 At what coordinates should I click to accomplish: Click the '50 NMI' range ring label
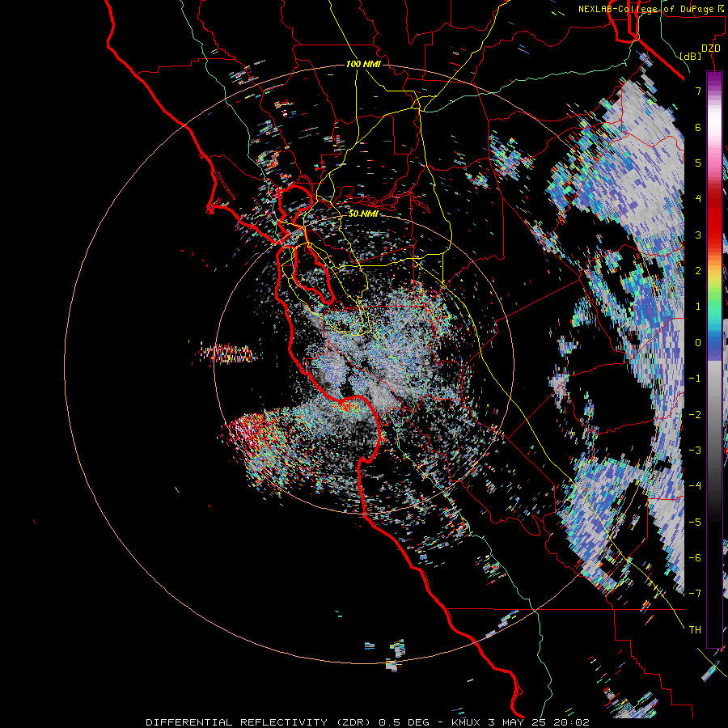(363, 214)
